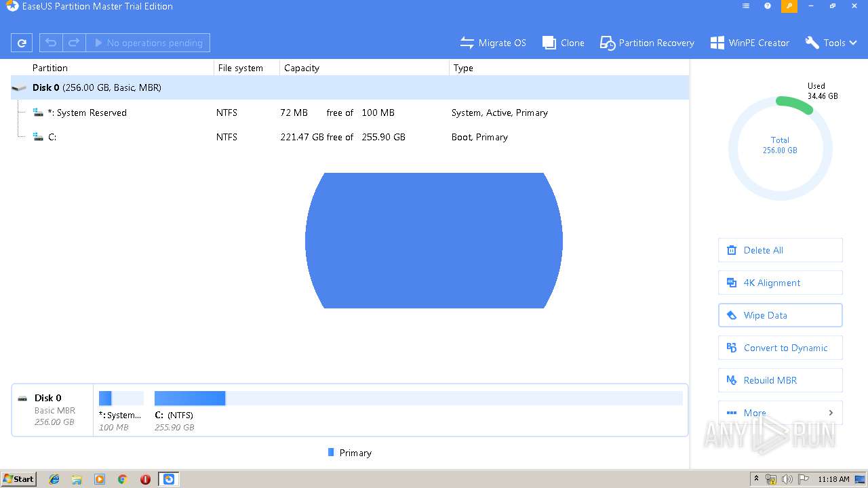Screen dimensions: 868x488
Task: Click the More ellipsis icon
Action: (732, 413)
